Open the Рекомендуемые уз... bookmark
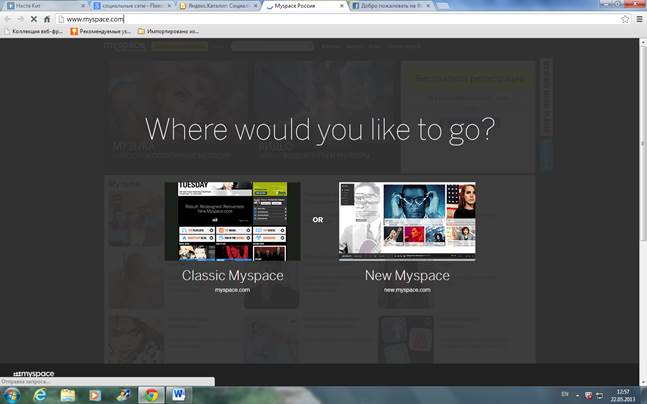647x404 pixels. (101, 31)
